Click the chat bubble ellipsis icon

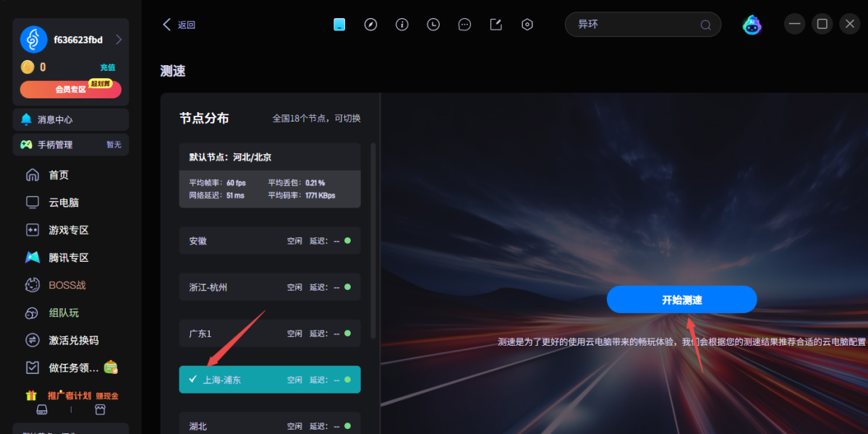(465, 25)
